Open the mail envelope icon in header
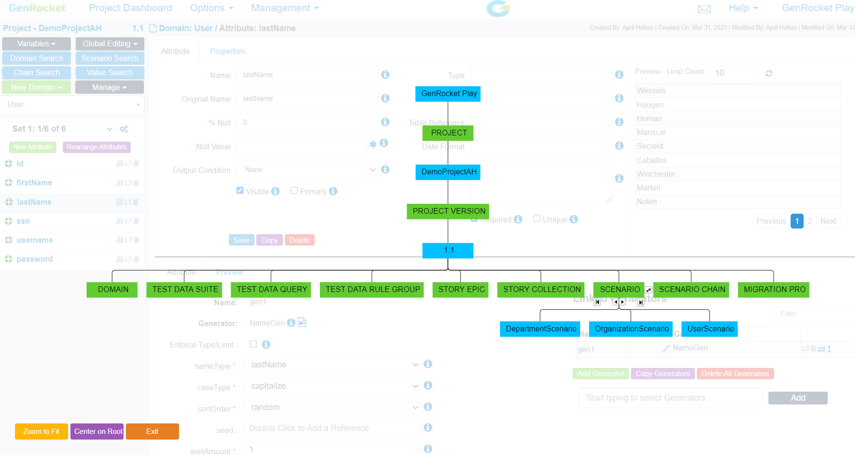This screenshot has height=455, width=855. pos(704,9)
